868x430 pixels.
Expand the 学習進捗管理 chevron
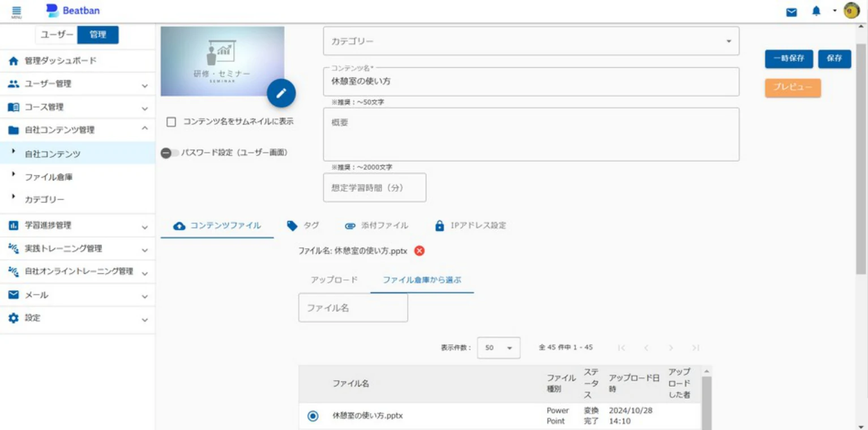(145, 226)
